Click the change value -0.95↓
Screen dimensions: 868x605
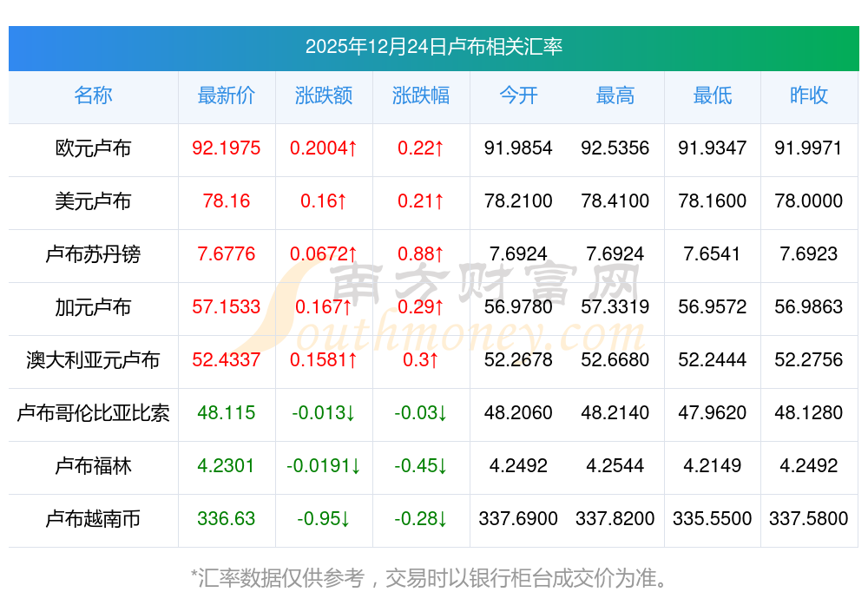pos(324,519)
